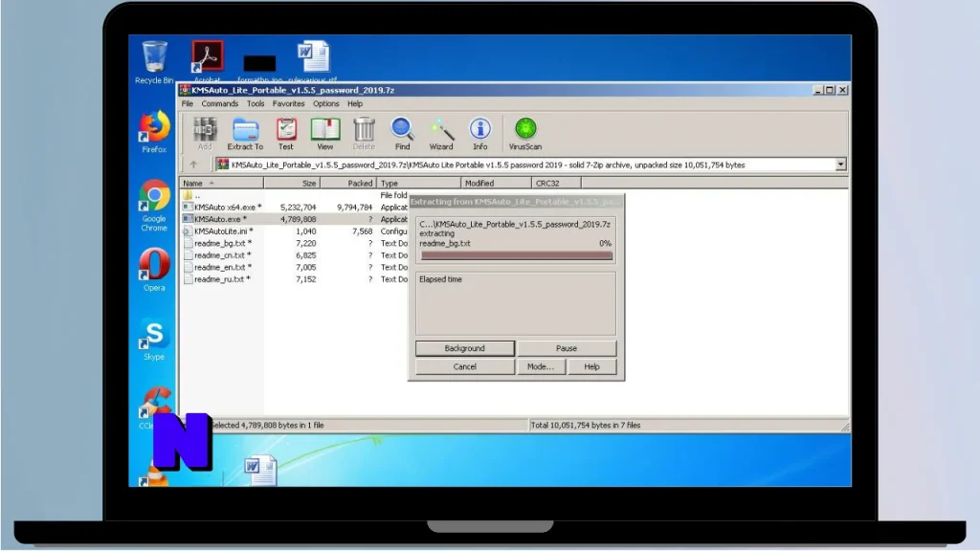Click the packed value 9,794,784
The width and height of the screenshot is (980, 551).
[x=354, y=207]
